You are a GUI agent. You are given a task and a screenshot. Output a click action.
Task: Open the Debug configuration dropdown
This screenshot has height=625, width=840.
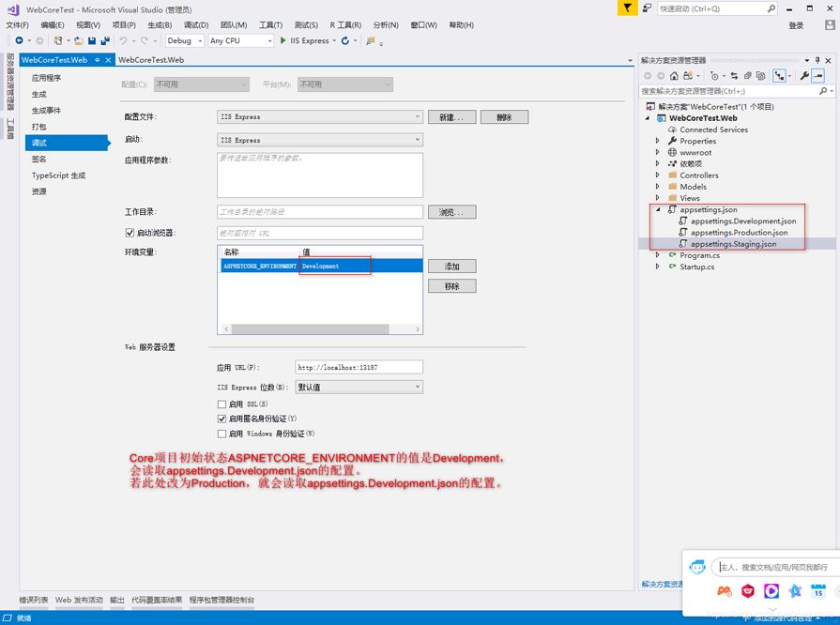(183, 41)
